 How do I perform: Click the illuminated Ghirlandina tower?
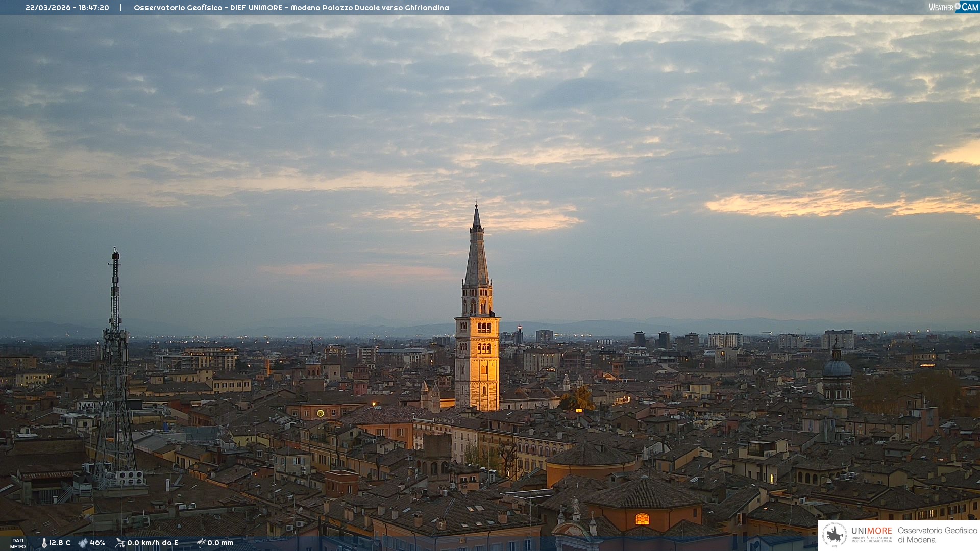(x=477, y=357)
